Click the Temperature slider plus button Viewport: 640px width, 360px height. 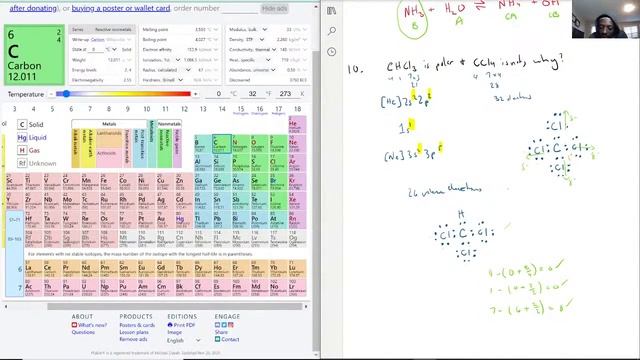point(196,94)
